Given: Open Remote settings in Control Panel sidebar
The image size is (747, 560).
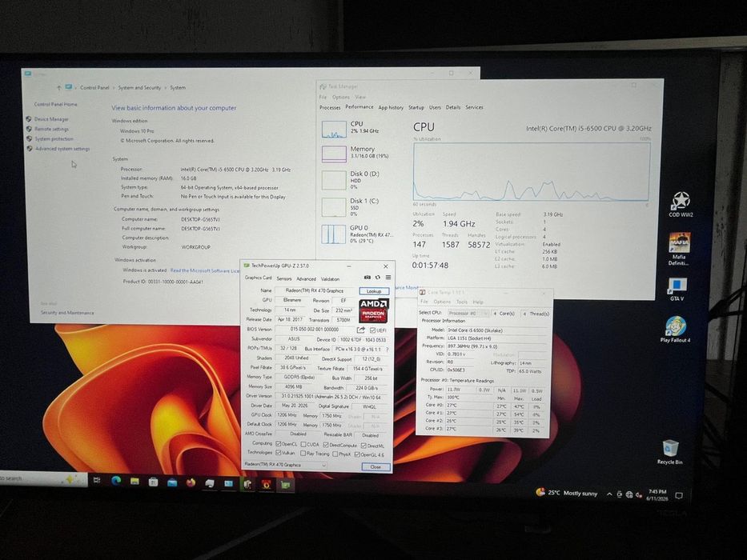Looking at the screenshot, I should tap(51, 129).
